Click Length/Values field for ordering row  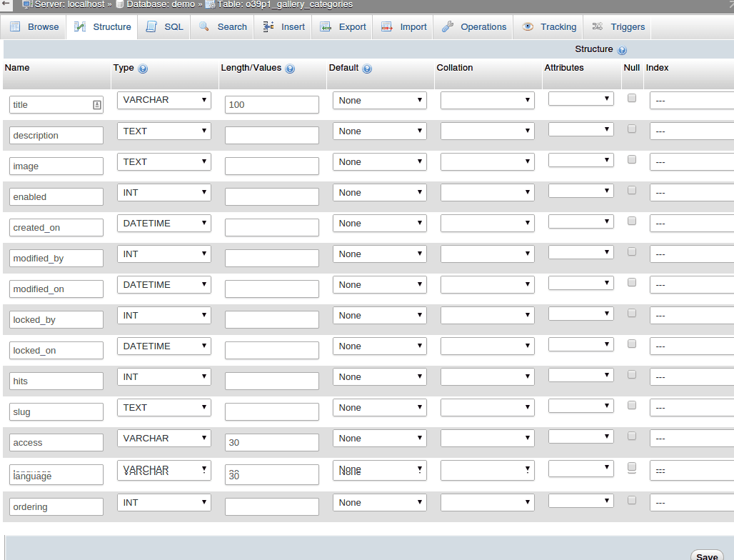pyautogui.click(x=272, y=506)
